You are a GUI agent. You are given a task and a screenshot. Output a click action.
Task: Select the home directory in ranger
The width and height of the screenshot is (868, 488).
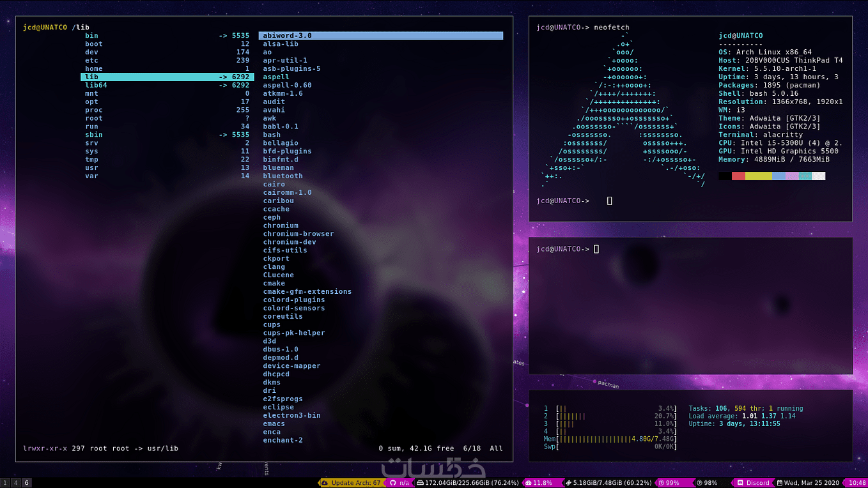point(167,69)
